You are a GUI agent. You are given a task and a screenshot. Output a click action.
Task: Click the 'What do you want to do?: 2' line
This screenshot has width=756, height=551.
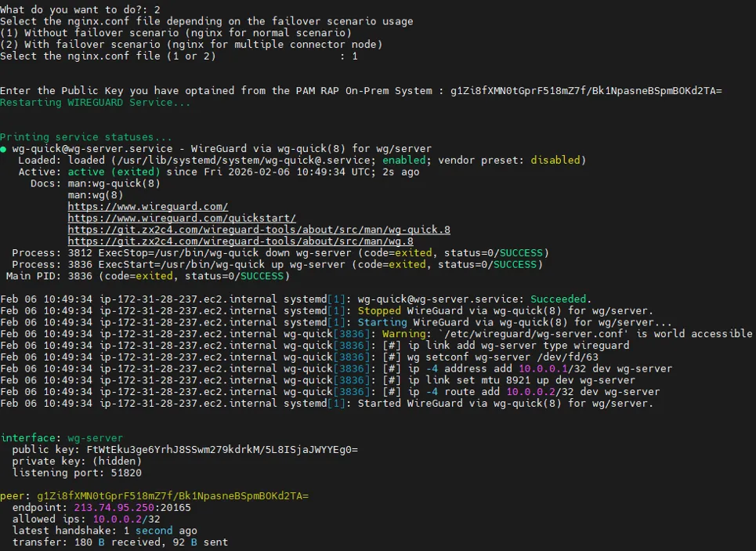click(x=80, y=9)
